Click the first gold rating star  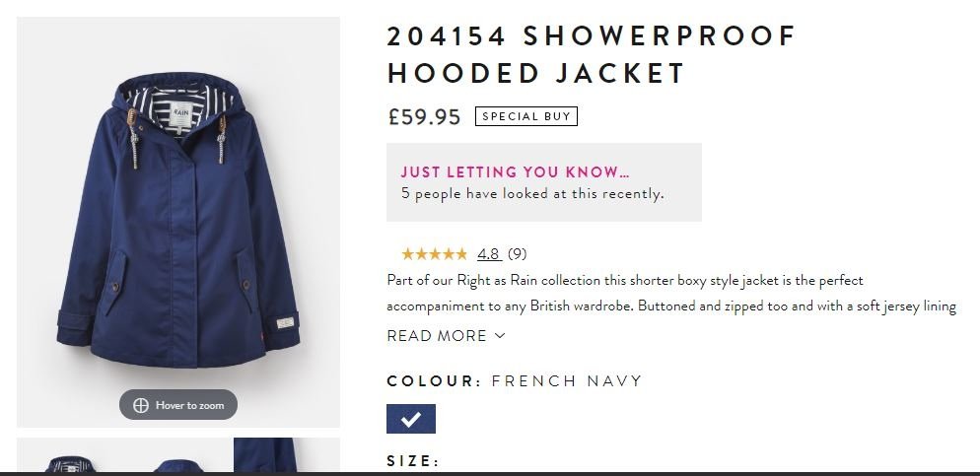[407, 254]
